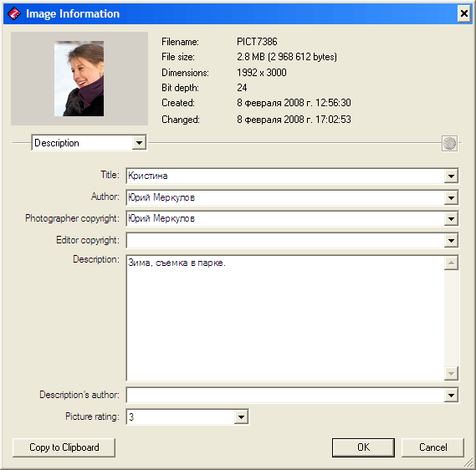Image resolution: width=476 pixels, height=470 pixels.
Task: Click the Created date ending 12:56:30
Action: tap(294, 103)
